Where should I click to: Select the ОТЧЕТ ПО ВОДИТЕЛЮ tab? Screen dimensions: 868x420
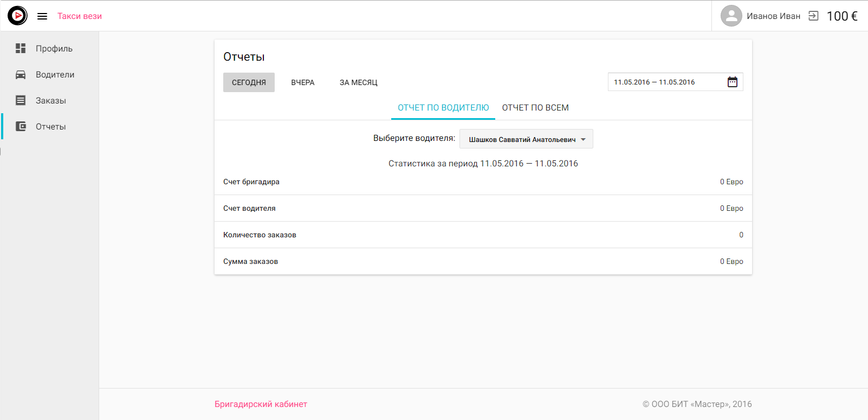click(x=443, y=108)
